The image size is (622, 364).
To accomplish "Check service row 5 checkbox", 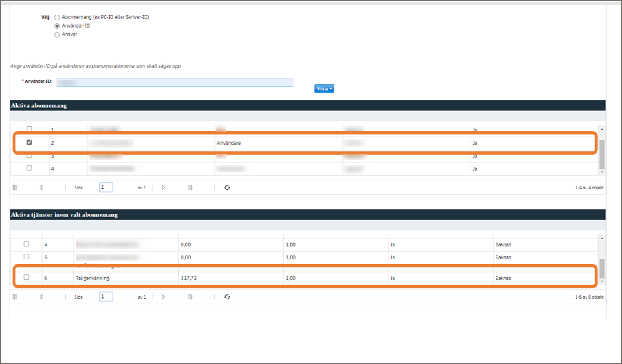I will pyautogui.click(x=26, y=257).
